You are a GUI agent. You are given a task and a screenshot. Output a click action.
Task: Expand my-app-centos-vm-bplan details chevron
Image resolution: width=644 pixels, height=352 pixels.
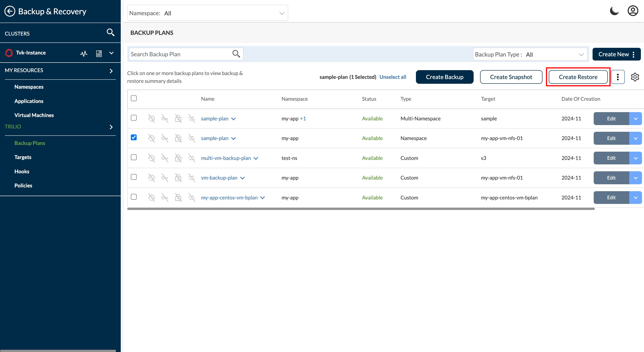tap(263, 198)
